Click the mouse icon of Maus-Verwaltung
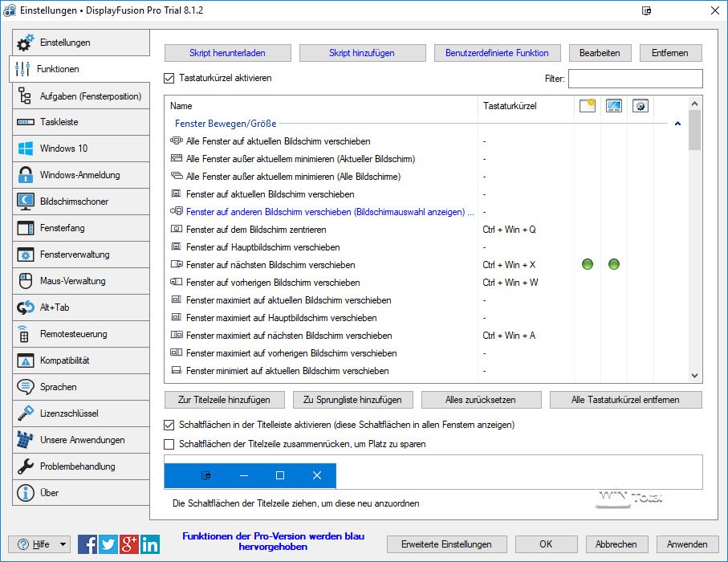Viewport: 728px width, 562px height. coord(25,280)
